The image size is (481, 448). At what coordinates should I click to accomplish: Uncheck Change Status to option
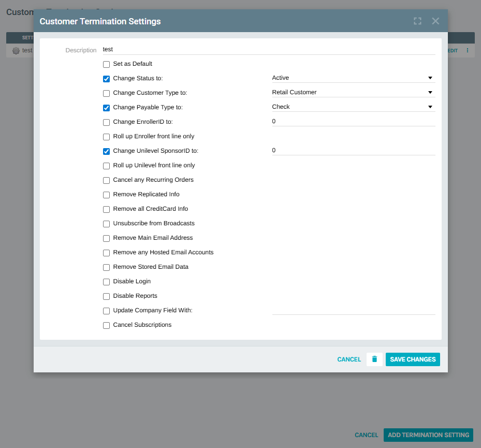pyautogui.click(x=106, y=79)
